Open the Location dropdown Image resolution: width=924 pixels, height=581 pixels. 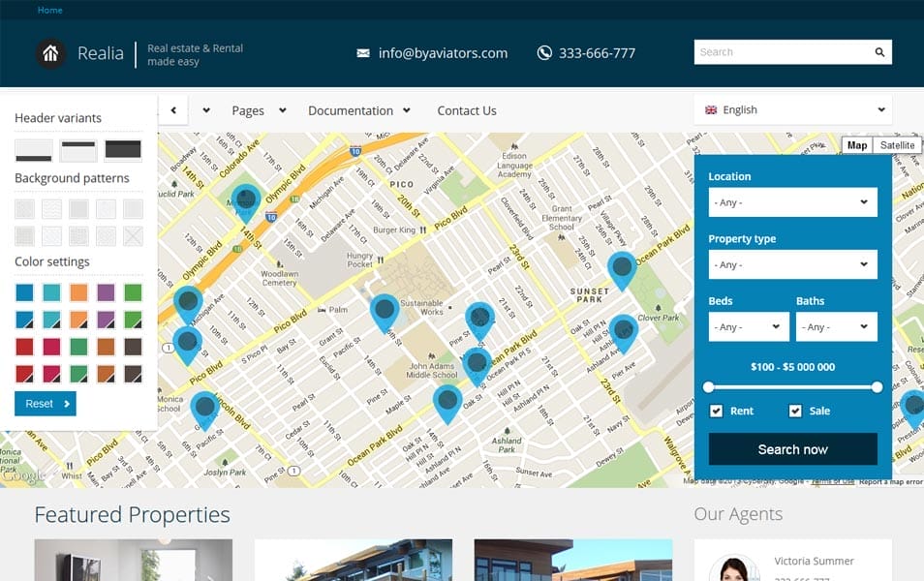(x=792, y=202)
